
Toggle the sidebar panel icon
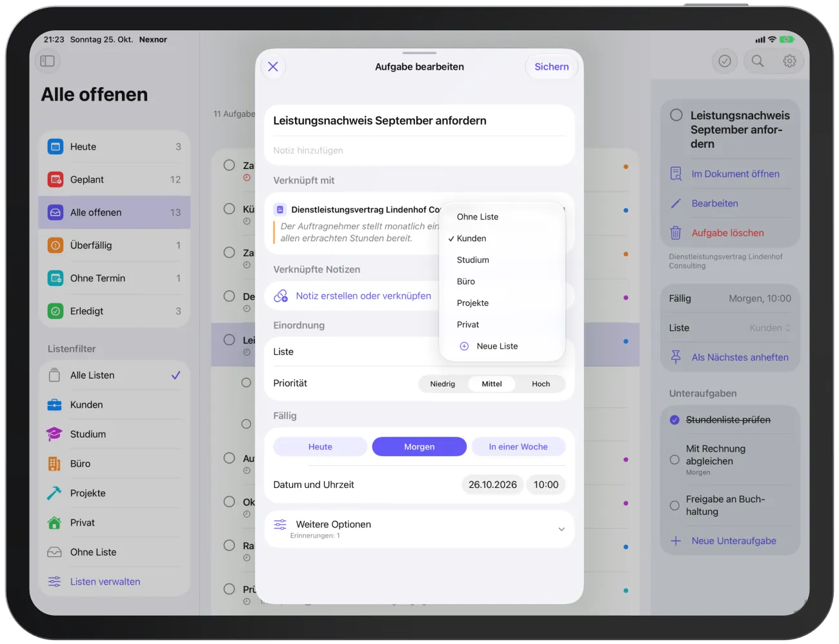47,61
